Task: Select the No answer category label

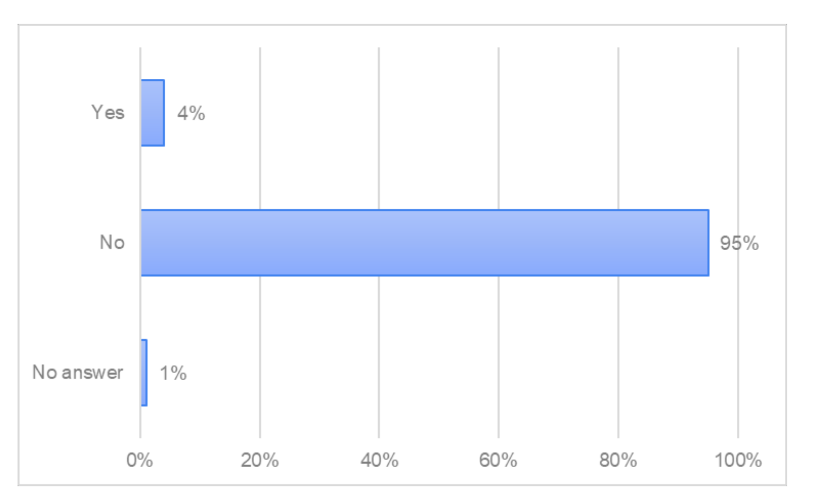Action: 78,372
